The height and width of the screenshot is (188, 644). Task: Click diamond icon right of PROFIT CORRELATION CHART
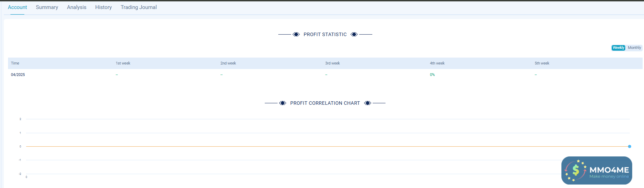click(x=368, y=103)
